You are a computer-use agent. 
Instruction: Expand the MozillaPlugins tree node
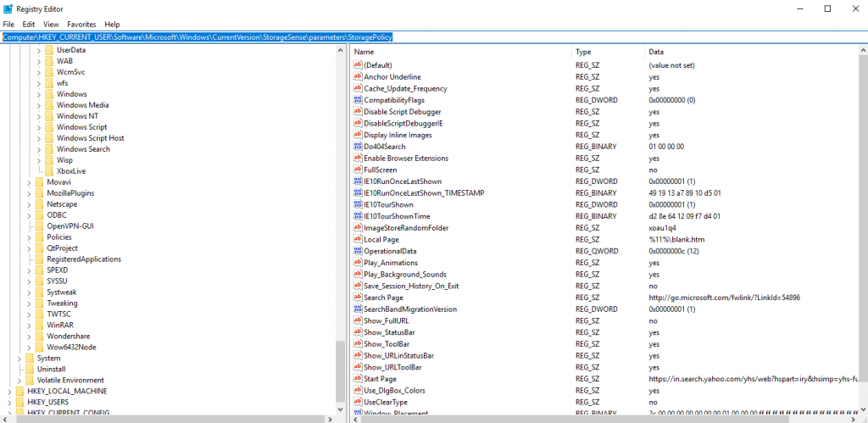[29, 193]
